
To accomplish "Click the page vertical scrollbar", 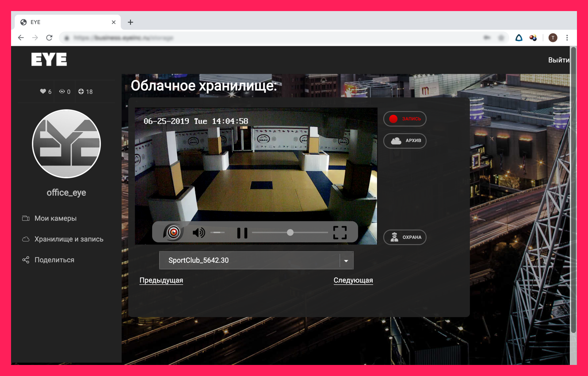I will coord(573,190).
